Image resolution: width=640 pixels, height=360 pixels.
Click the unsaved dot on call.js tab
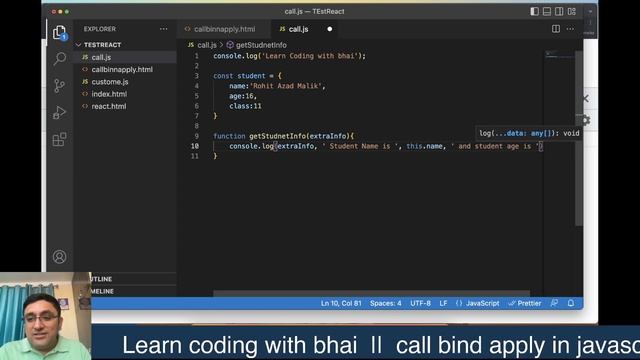329,29
